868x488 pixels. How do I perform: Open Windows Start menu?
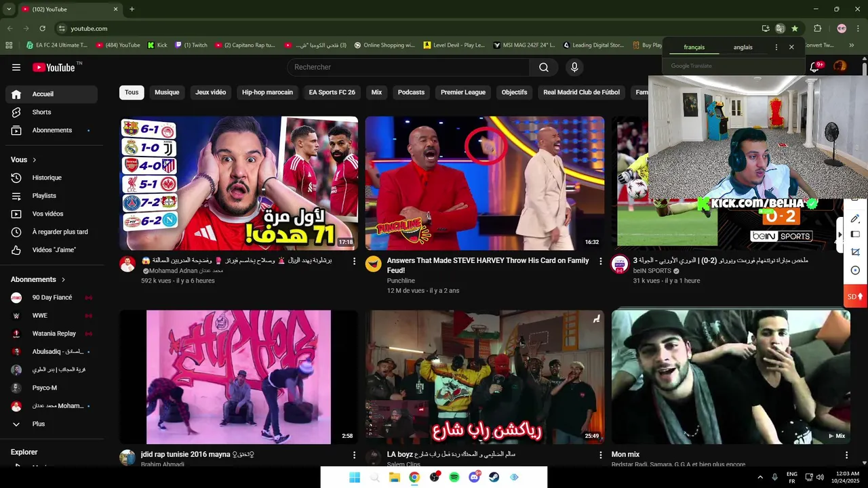click(x=355, y=477)
